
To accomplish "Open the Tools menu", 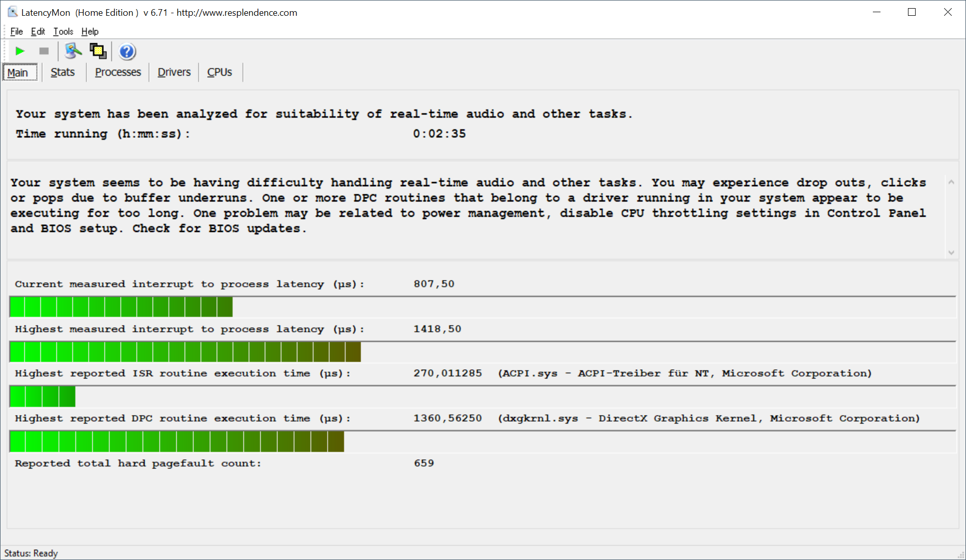I will click(x=63, y=32).
